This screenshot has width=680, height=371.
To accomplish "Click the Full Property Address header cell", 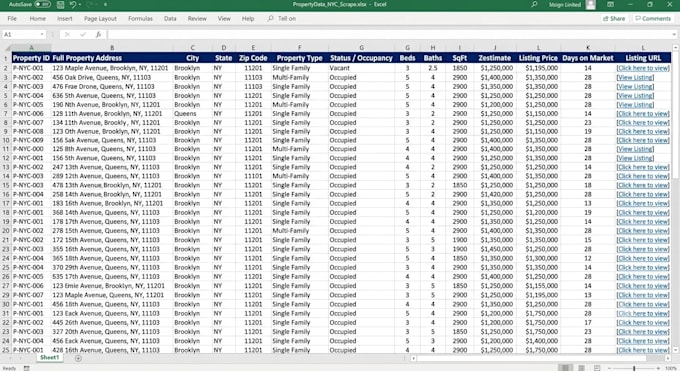I will tap(112, 58).
